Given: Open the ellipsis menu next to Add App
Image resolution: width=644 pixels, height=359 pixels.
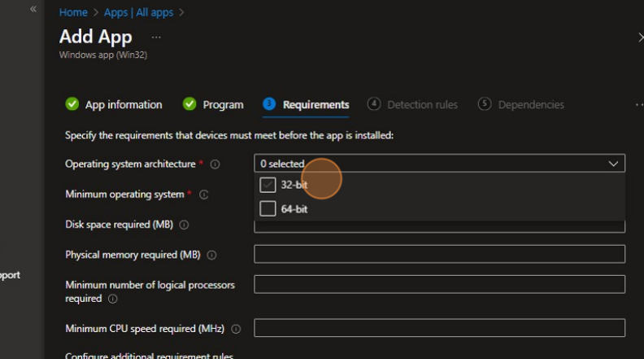Looking at the screenshot, I should click(x=156, y=37).
